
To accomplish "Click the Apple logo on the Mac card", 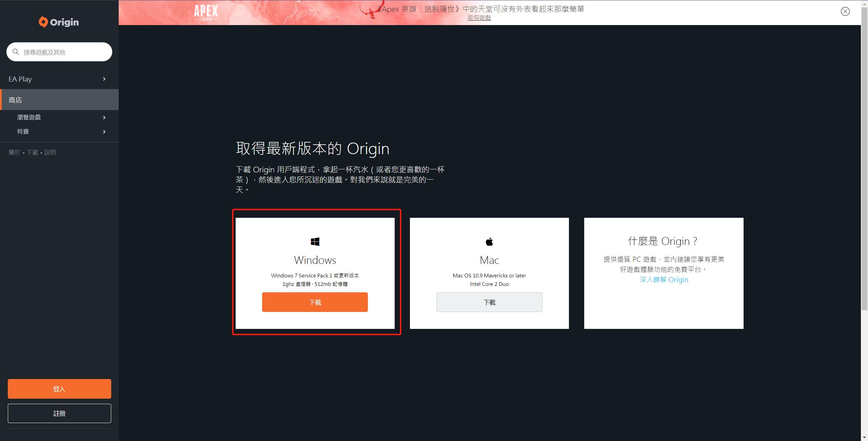I will (x=489, y=241).
